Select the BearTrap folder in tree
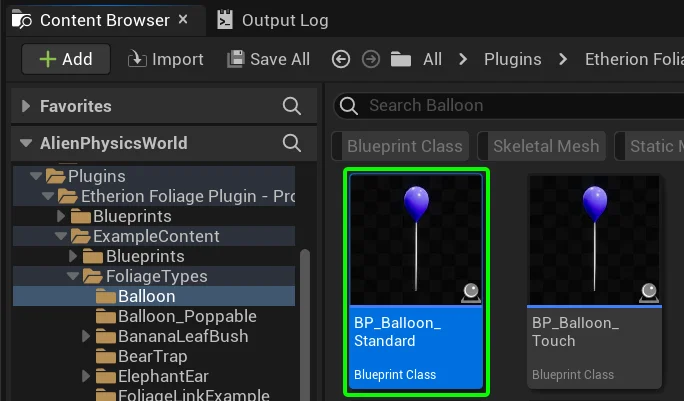The width and height of the screenshot is (684, 401). 152,356
